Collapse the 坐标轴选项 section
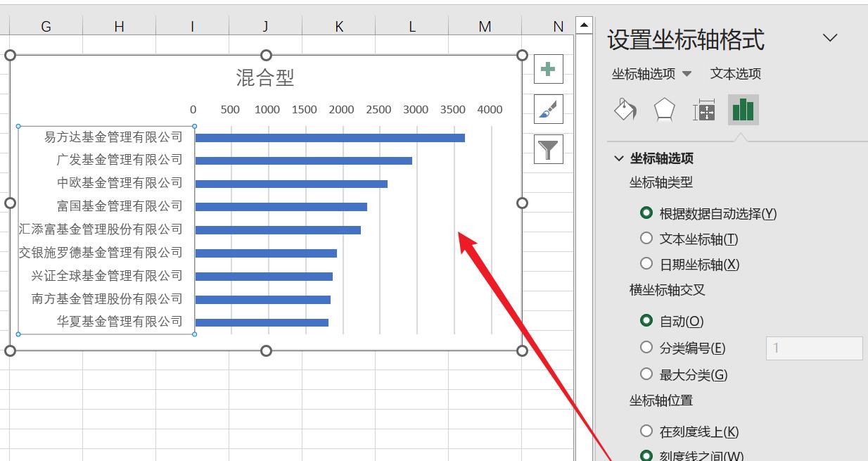Viewport: 868px width, 461px height. [x=619, y=158]
